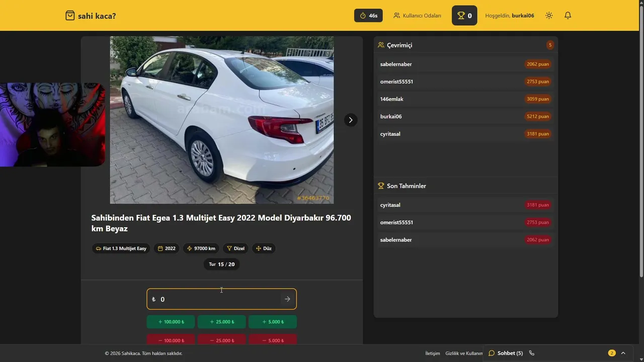Viewport: 644px width, 362px height.
Task: Expand the chat with the chevron
Action: pos(623,353)
